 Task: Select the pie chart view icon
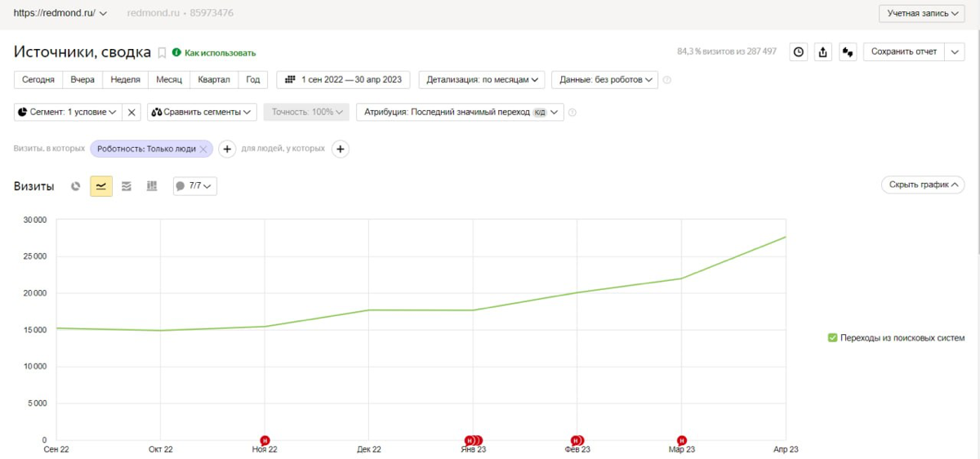pyautogui.click(x=76, y=186)
